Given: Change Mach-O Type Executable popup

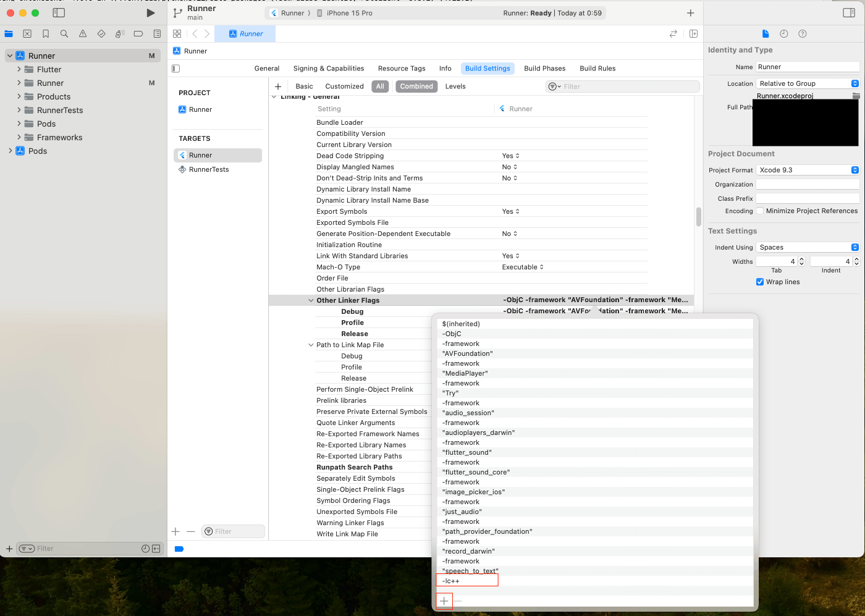Looking at the screenshot, I should pos(523,267).
